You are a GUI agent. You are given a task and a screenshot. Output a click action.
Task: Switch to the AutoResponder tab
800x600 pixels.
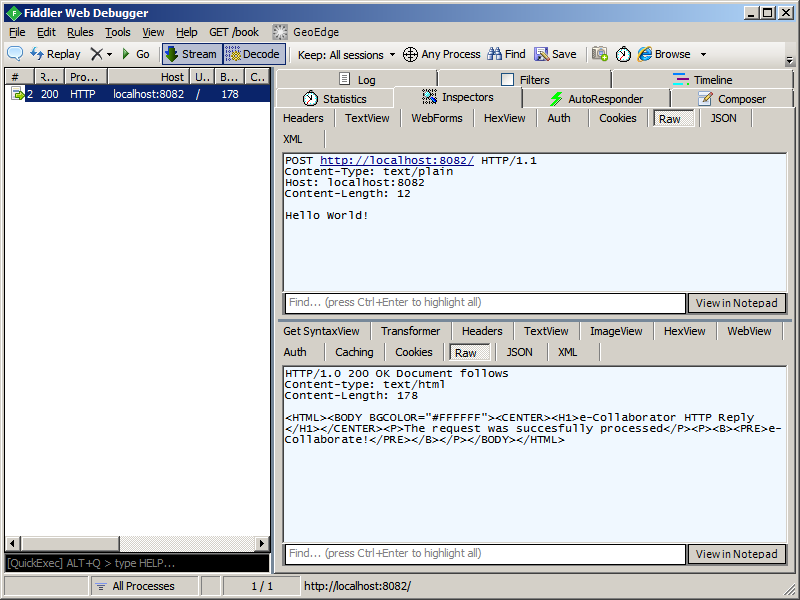pos(596,99)
